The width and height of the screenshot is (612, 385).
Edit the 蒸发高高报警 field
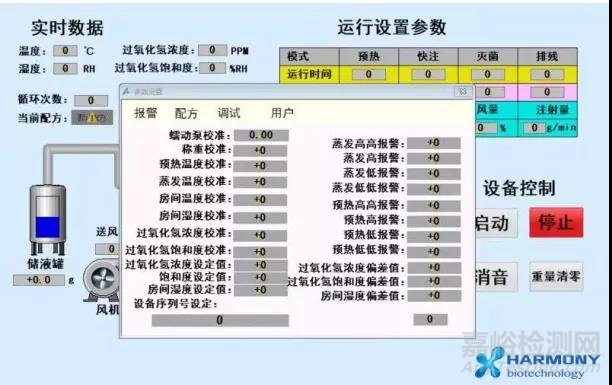coord(434,143)
